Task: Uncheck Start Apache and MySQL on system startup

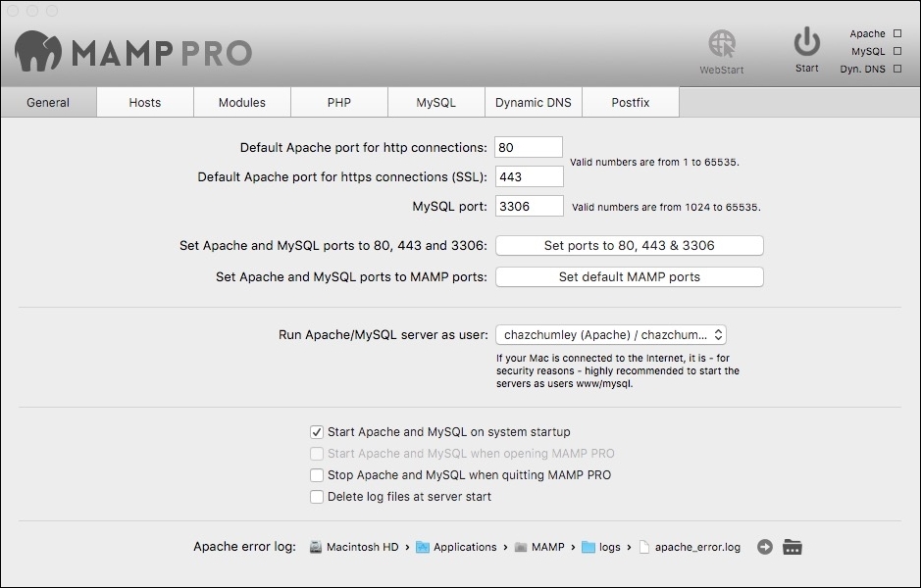Action: [317, 432]
